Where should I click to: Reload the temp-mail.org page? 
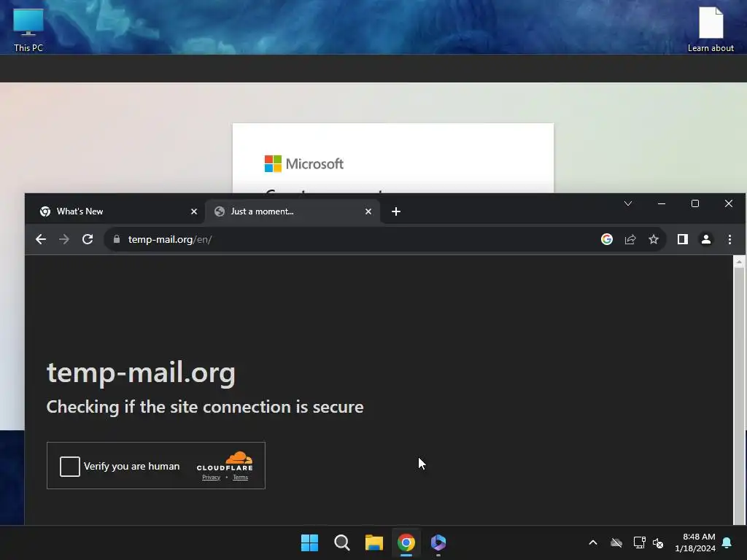[88, 239]
